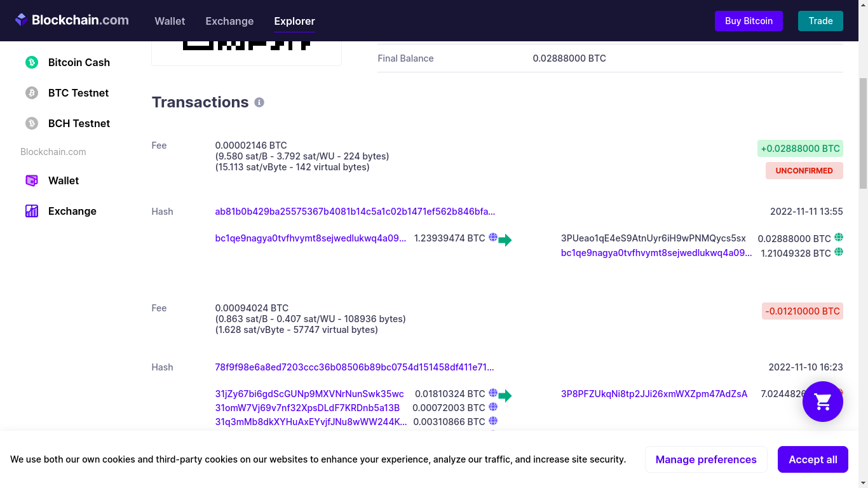
Task: Open Manage preferences for cookies
Action: click(x=705, y=459)
